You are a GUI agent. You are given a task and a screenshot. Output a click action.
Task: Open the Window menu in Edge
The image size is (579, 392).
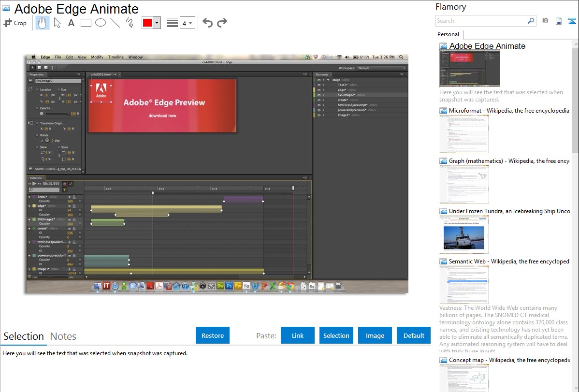135,57
